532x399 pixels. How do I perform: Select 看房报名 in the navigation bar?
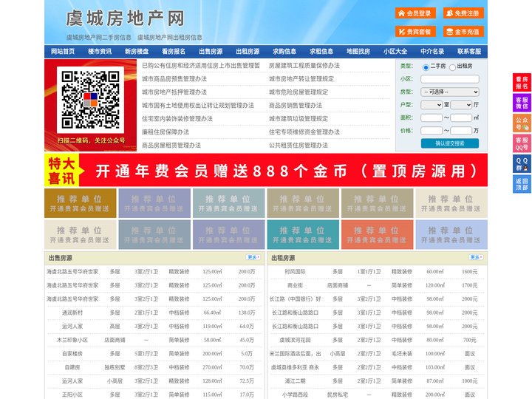point(174,52)
